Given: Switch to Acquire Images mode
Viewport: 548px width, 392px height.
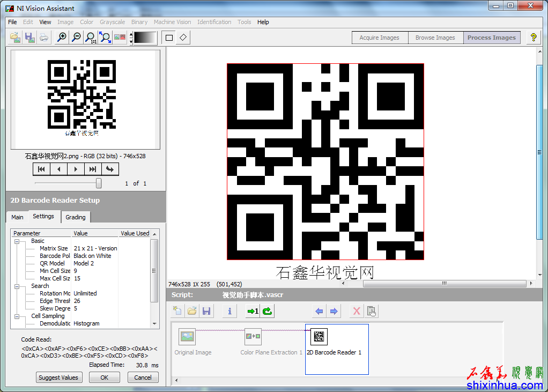Looking at the screenshot, I should 380,38.
